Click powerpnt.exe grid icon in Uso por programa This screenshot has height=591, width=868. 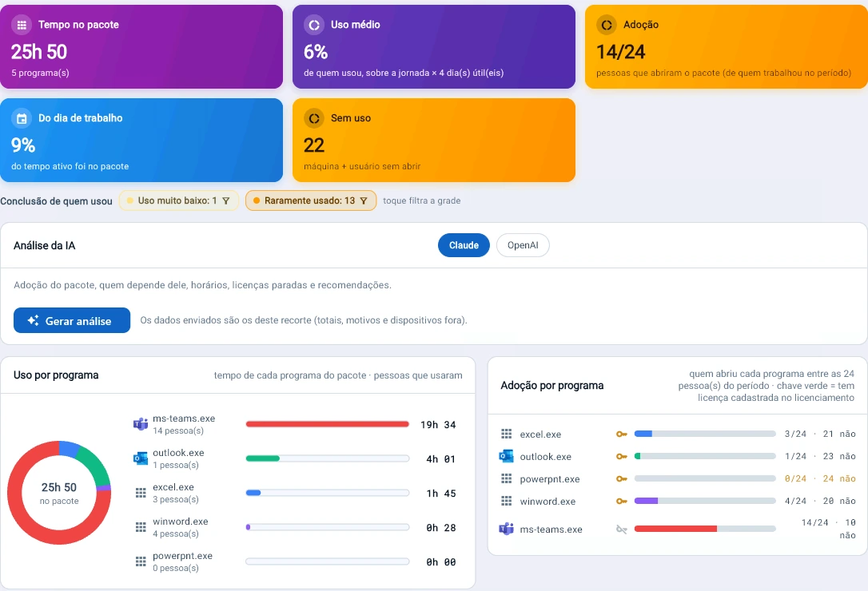point(141,561)
